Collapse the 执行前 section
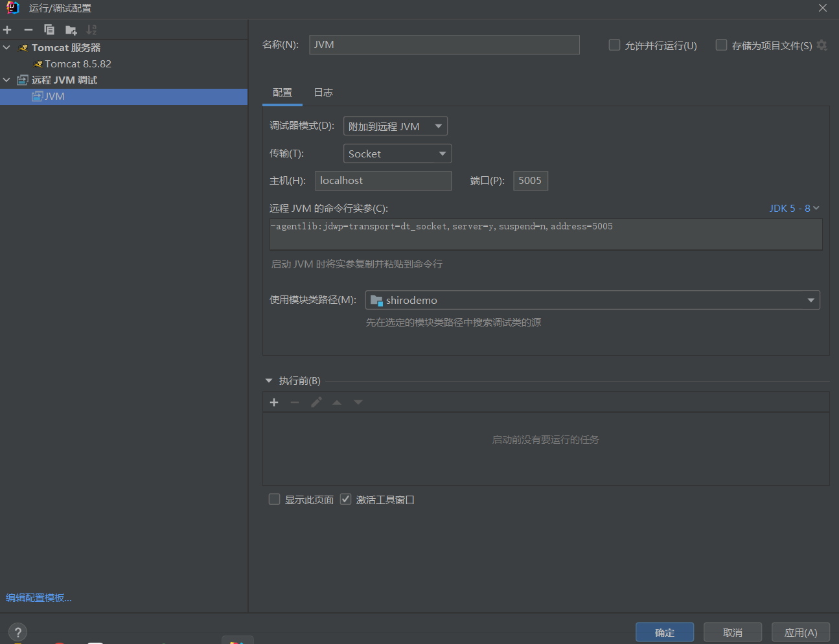Image resolution: width=839 pixels, height=644 pixels. click(x=269, y=381)
